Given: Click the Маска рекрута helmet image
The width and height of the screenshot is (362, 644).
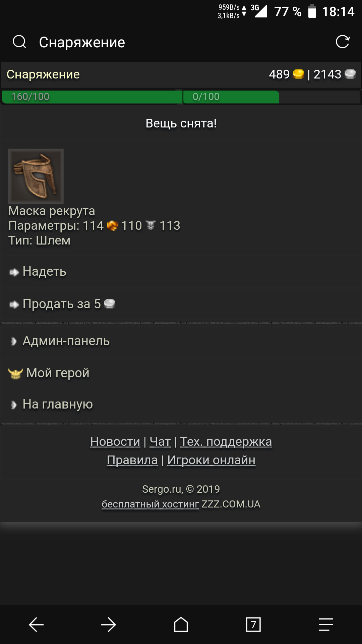Looking at the screenshot, I should [36, 176].
